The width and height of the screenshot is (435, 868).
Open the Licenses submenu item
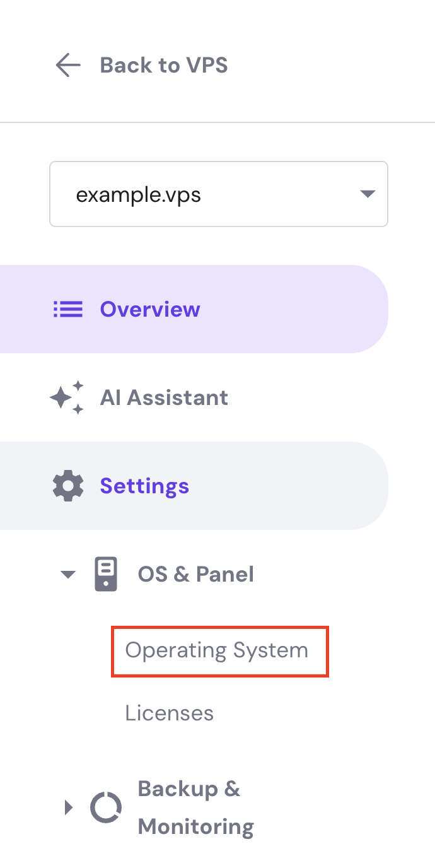tap(169, 713)
